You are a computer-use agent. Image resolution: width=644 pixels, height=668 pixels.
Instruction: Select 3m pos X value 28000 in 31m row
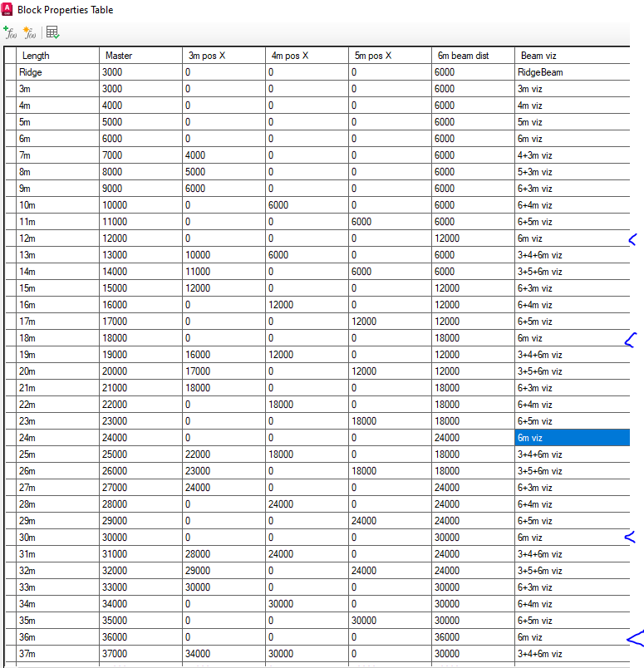[224, 554]
